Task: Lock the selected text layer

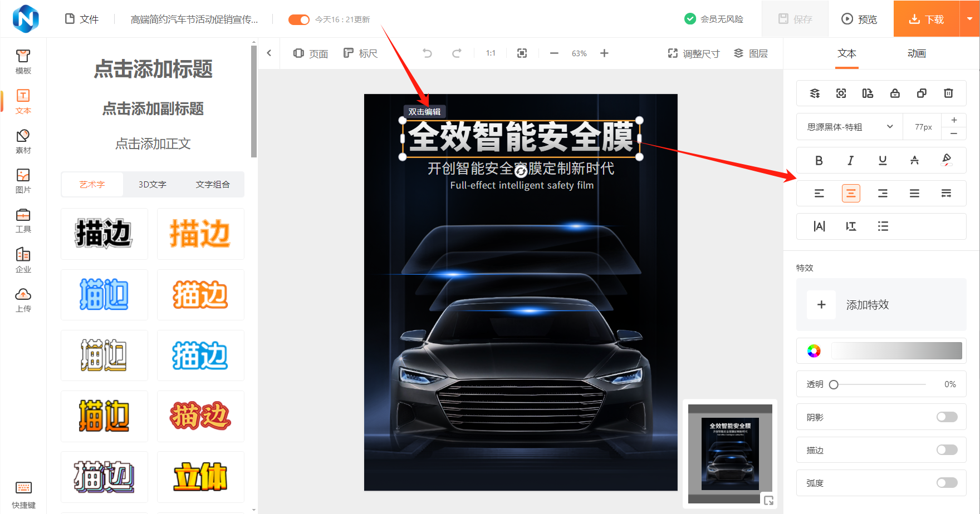Action: pyautogui.click(x=895, y=93)
